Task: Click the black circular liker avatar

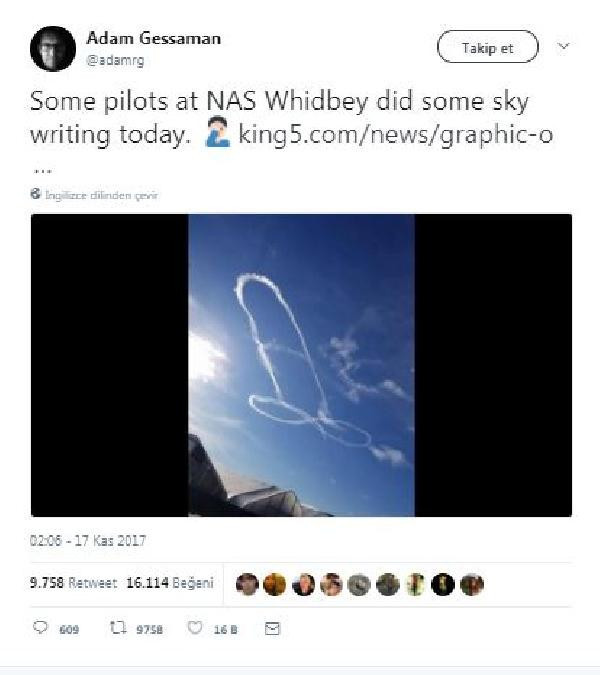Action: pos(443,585)
